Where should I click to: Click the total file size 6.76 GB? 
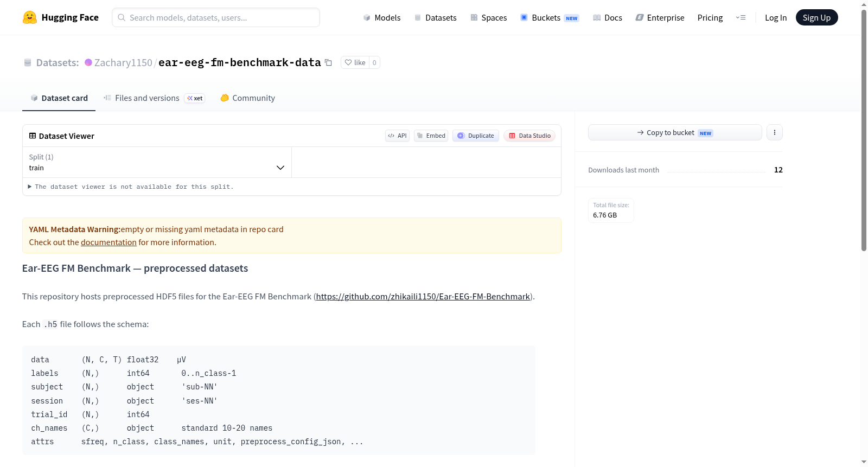click(605, 215)
